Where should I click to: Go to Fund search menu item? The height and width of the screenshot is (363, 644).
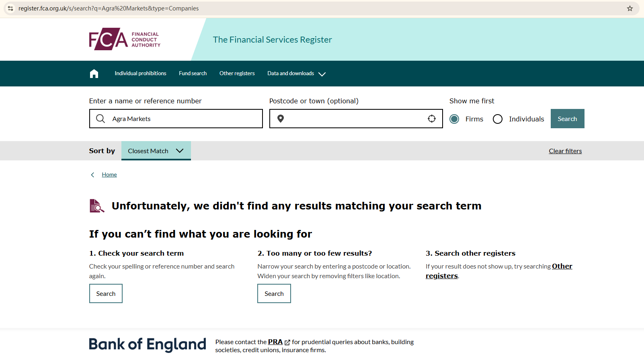(193, 74)
